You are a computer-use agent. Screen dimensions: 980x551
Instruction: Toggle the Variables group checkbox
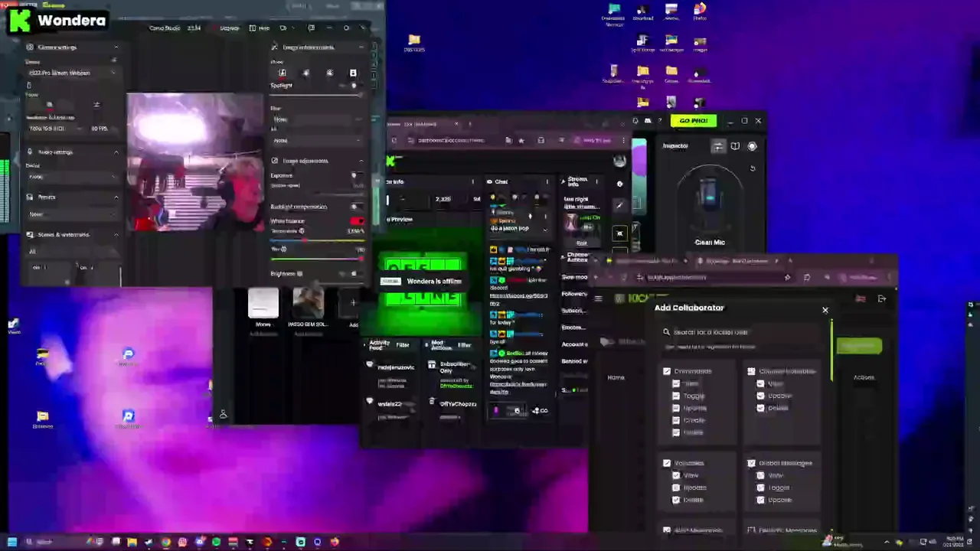(x=667, y=463)
